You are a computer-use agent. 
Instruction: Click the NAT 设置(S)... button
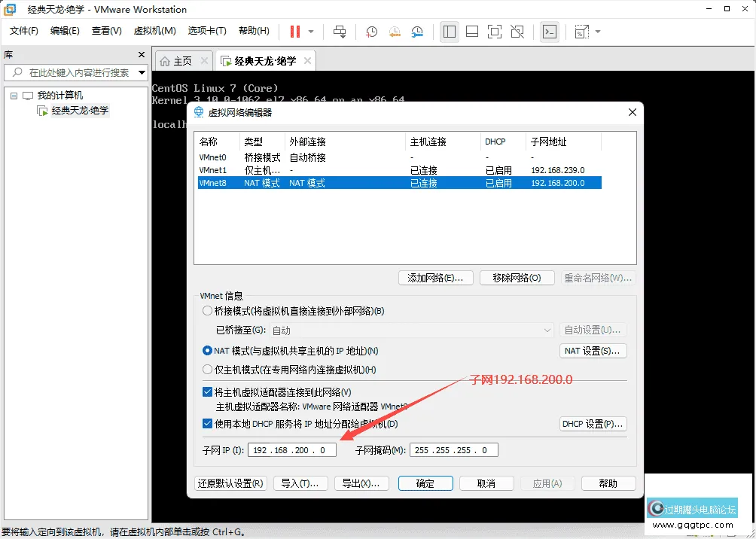pos(593,351)
